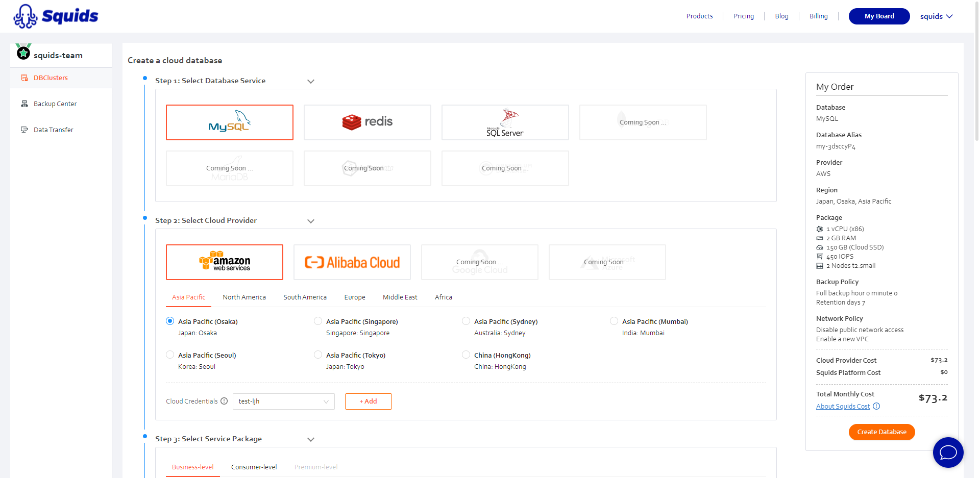Screen dimensions: 980x478
Task: Select the SQL Server database card
Action: (505, 122)
